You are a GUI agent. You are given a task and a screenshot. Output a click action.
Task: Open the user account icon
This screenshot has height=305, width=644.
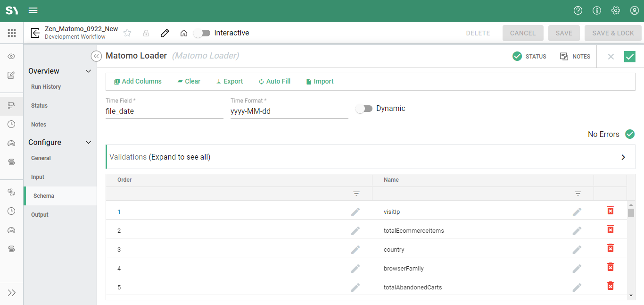point(634,11)
